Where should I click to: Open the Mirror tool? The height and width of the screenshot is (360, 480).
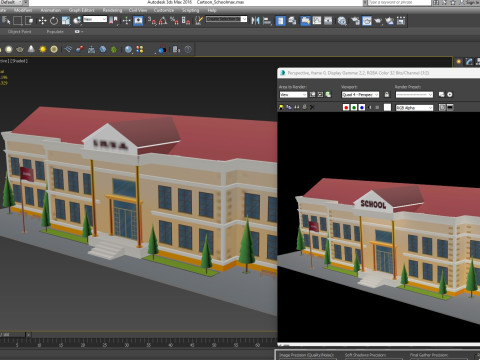click(x=255, y=21)
